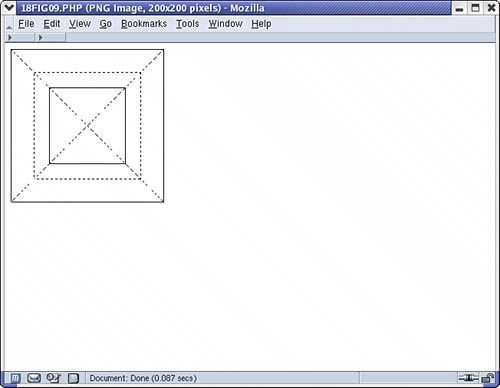Click the online/offline plug connection icon
This screenshot has width=500, height=388.
(x=468, y=378)
